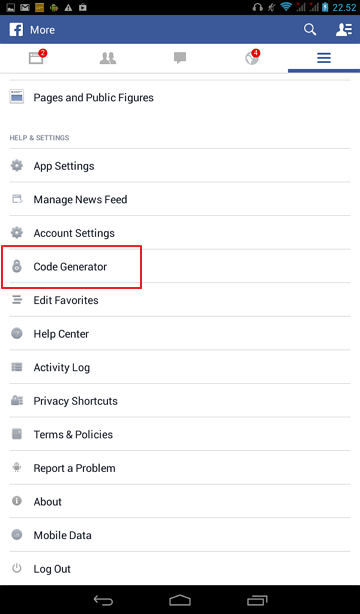This screenshot has height=614, width=360.
Task: Select the More hamburger menu tab
Action: coord(324,58)
